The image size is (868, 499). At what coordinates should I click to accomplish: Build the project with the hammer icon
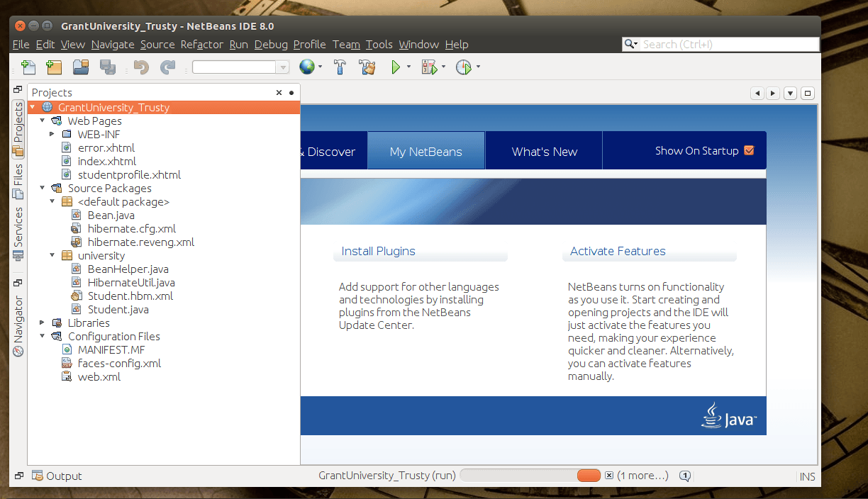(x=340, y=67)
